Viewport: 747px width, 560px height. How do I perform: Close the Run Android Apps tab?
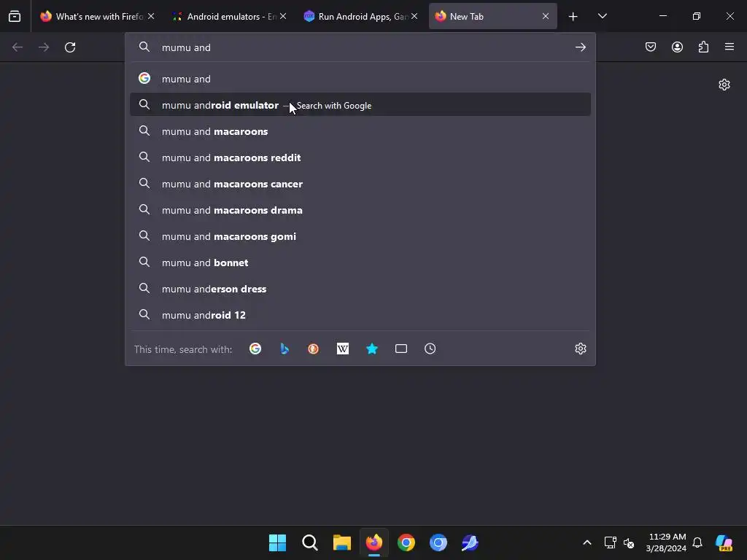tap(414, 16)
